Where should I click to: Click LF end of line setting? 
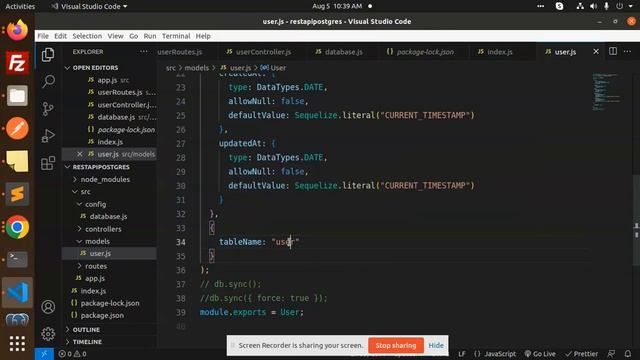coord(462,353)
